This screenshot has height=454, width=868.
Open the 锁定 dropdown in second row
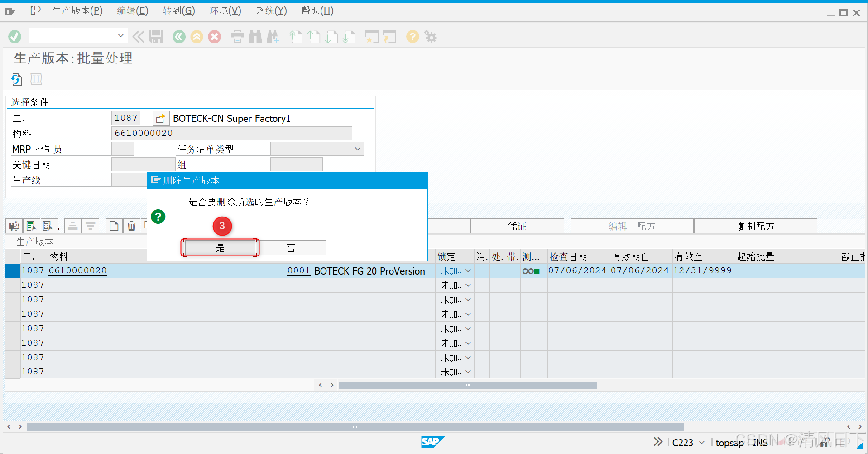(468, 285)
